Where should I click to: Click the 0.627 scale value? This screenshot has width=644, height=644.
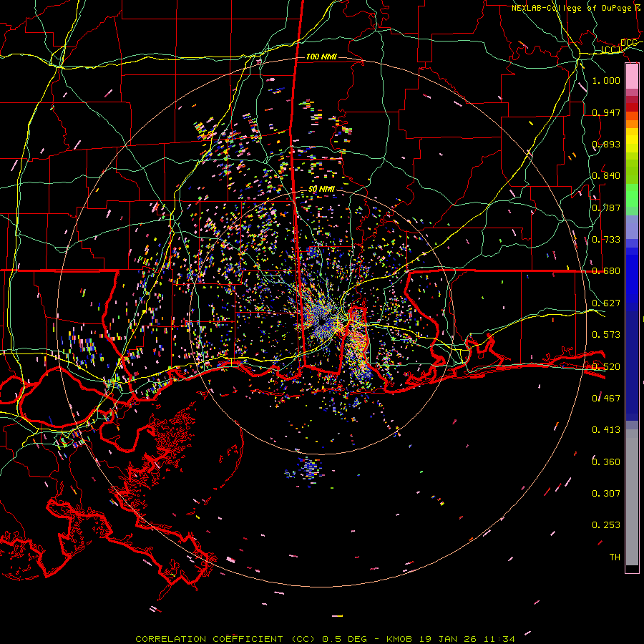pyautogui.click(x=606, y=303)
